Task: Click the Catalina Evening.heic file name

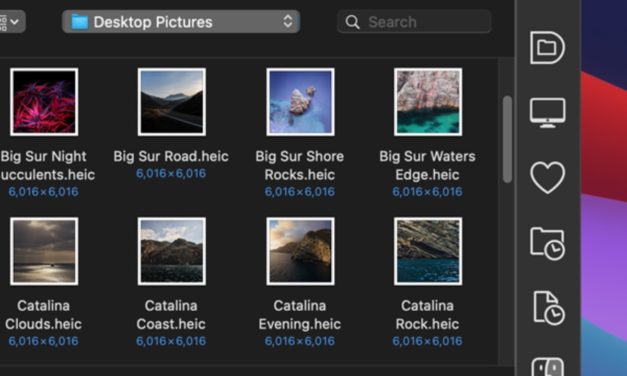Action: 300,315
